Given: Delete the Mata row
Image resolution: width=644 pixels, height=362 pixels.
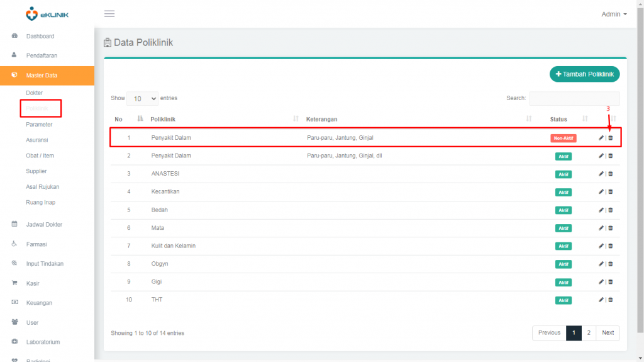Looking at the screenshot, I should pyautogui.click(x=610, y=228).
